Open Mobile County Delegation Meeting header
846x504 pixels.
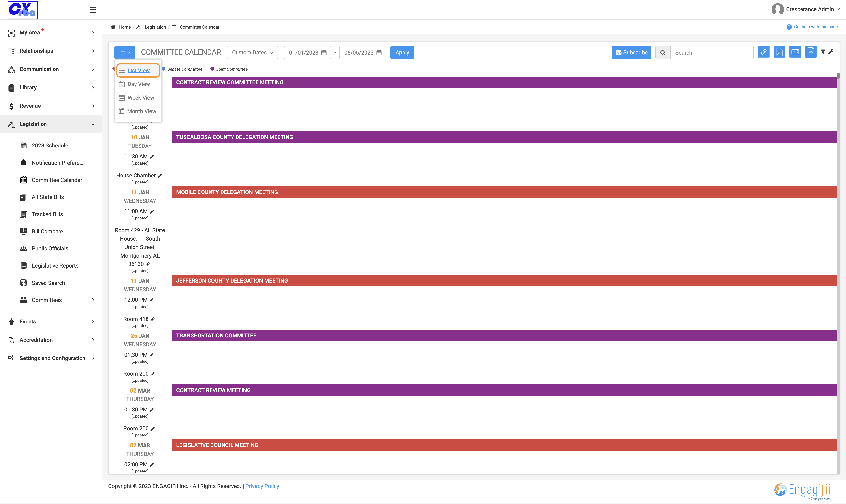[504, 192]
